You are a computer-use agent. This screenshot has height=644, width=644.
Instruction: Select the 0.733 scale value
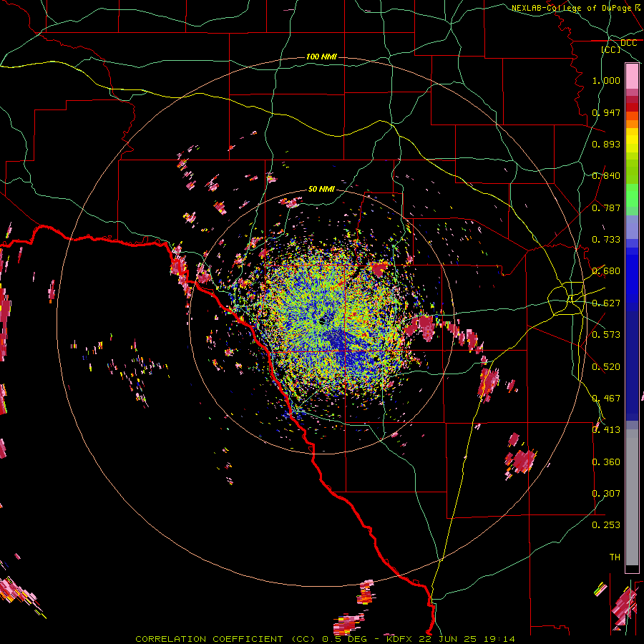606,240
